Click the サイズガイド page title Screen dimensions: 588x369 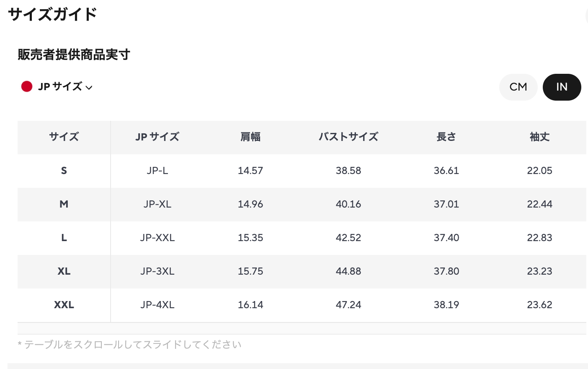click(x=52, y=14)
